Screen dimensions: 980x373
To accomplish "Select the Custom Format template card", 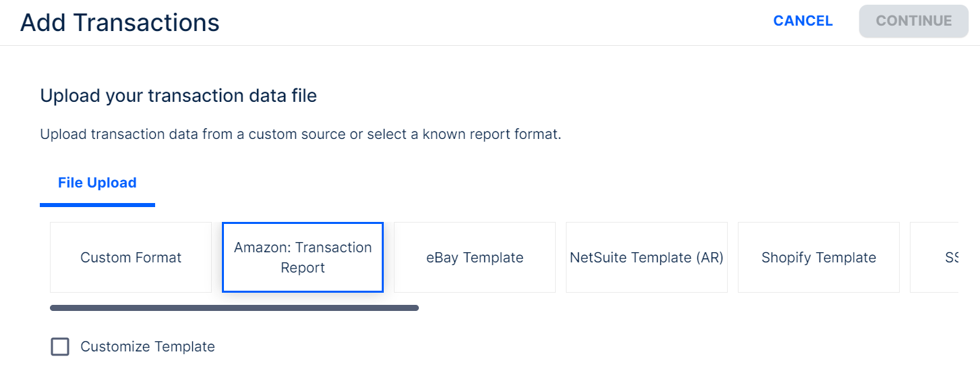I will tap(131, 258).
